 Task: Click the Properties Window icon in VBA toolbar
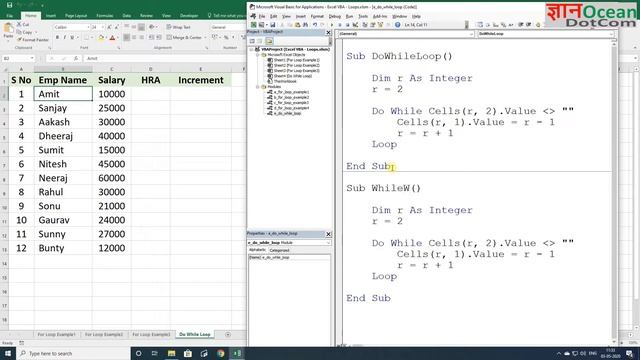click(x=373, y=25)
